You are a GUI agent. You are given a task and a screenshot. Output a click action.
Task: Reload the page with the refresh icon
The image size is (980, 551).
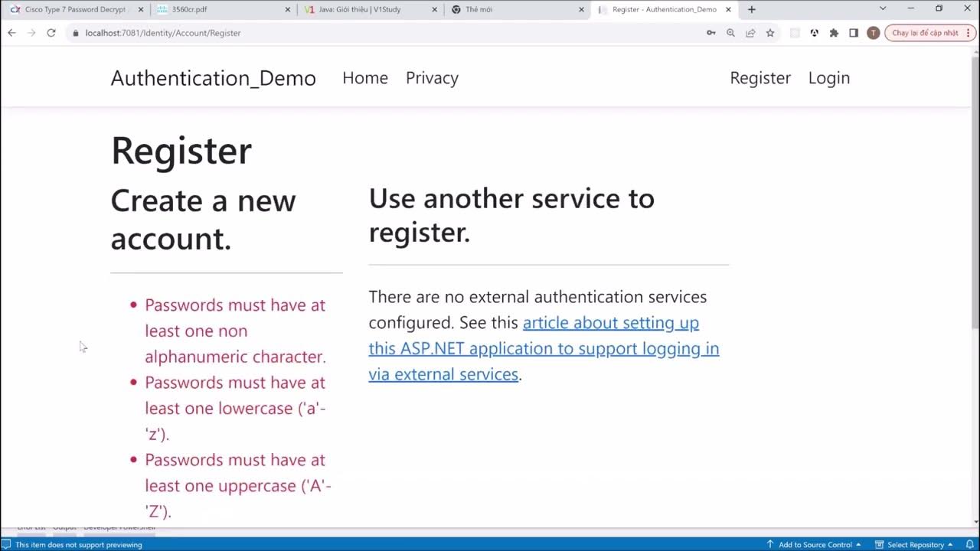coord(51,33)
